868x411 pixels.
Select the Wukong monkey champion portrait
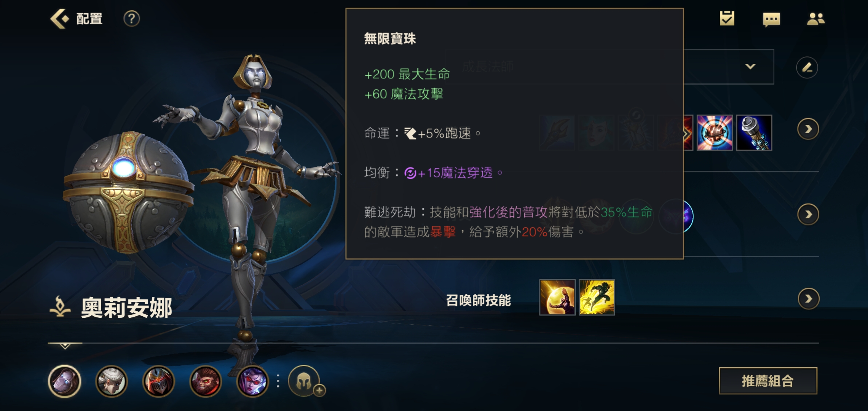point(206,381)
